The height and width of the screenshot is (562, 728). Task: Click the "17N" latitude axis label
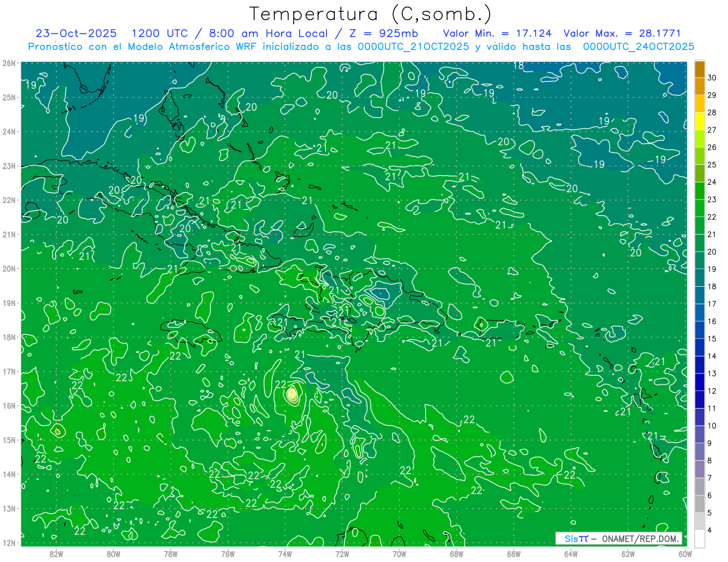click(9, 372)
